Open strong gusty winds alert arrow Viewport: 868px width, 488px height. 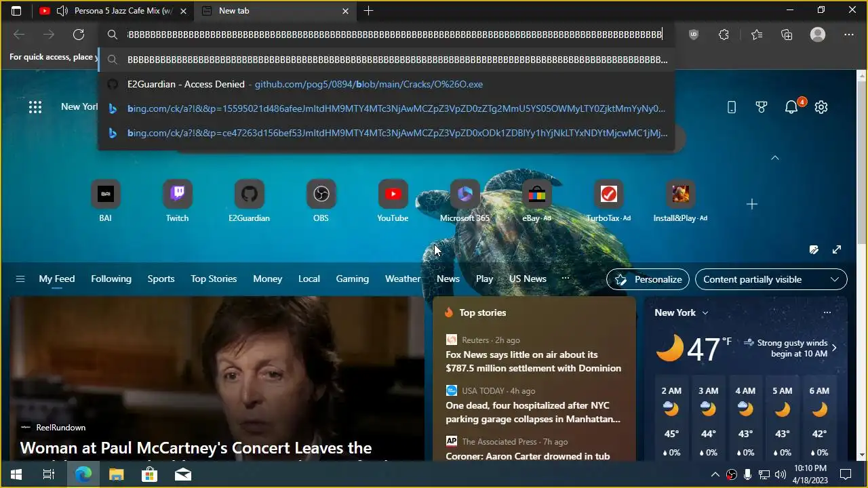(834, 348)
